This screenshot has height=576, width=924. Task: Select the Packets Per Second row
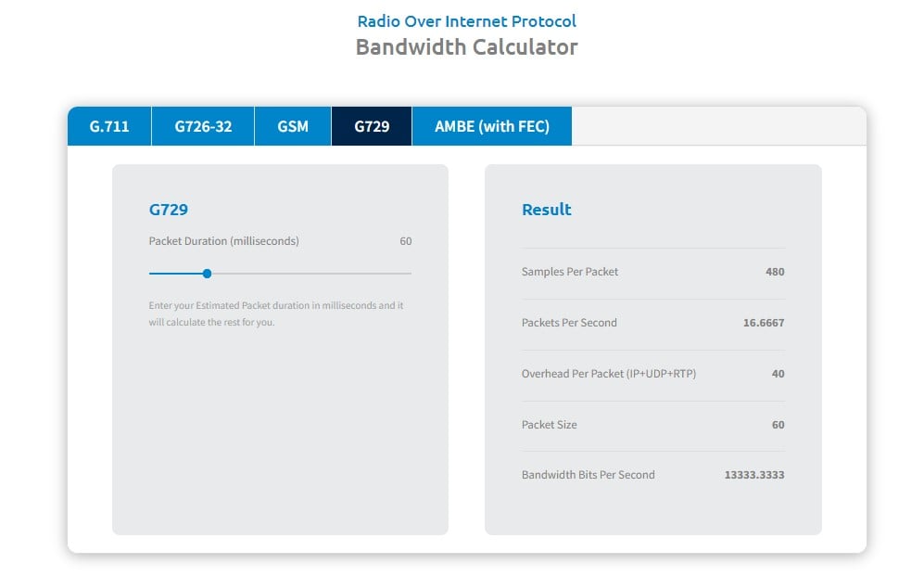pos(652,323)
